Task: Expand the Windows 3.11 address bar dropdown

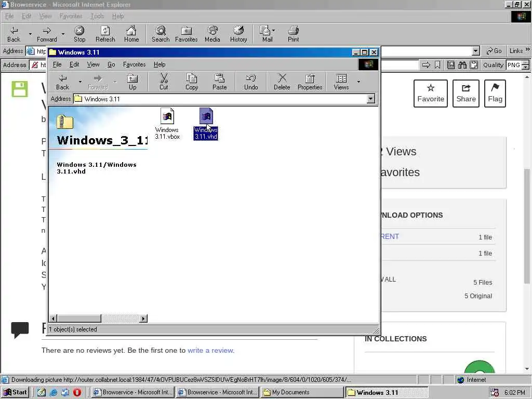Action: [x=371, y=99]
